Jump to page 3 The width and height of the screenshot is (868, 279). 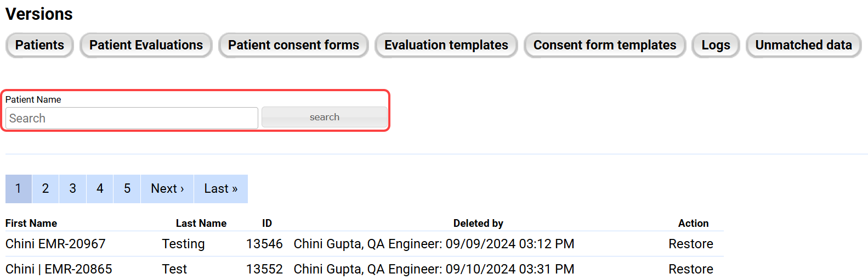click(x=72, y=189)
